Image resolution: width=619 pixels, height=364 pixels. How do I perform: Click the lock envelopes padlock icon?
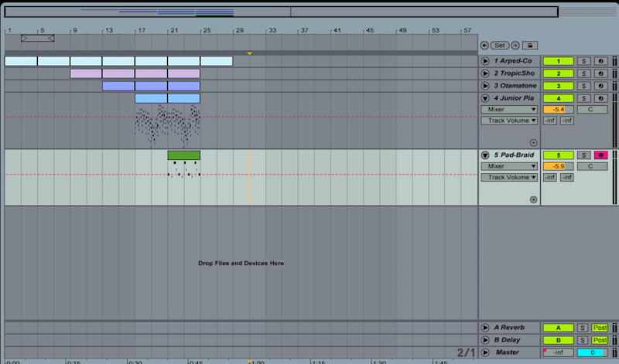tap(530, 46)
